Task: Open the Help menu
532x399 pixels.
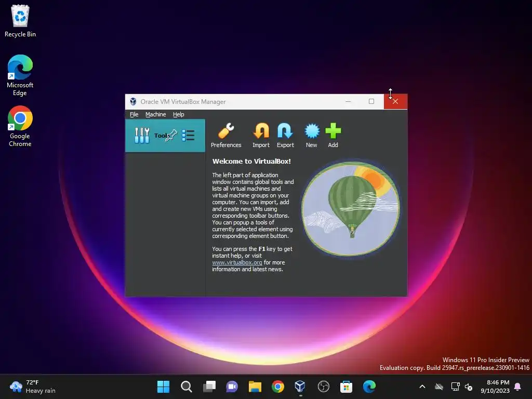Action: [179, 114]
